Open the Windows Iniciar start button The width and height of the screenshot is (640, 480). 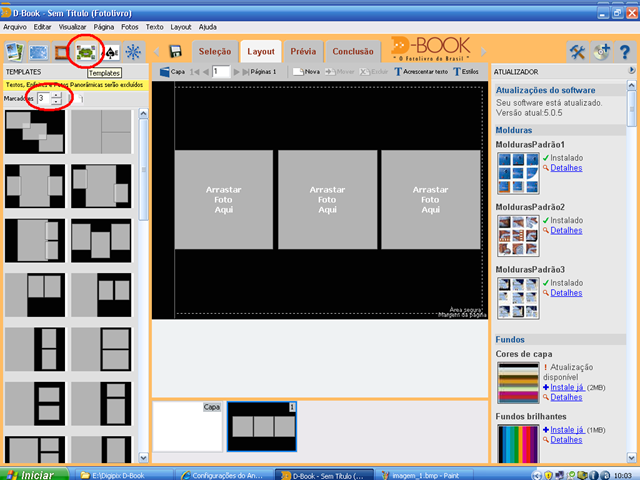34,475
